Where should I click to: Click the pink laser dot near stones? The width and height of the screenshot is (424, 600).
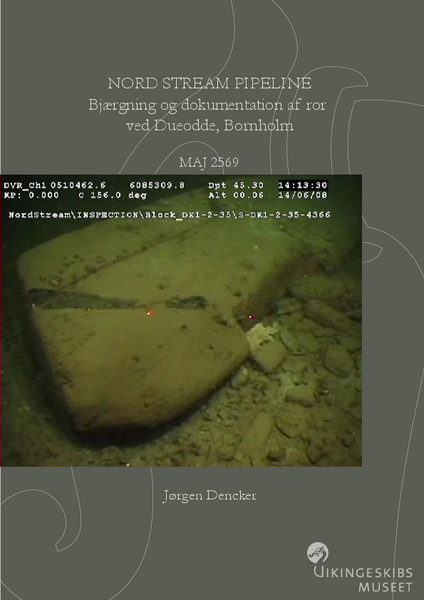[251, 317]
